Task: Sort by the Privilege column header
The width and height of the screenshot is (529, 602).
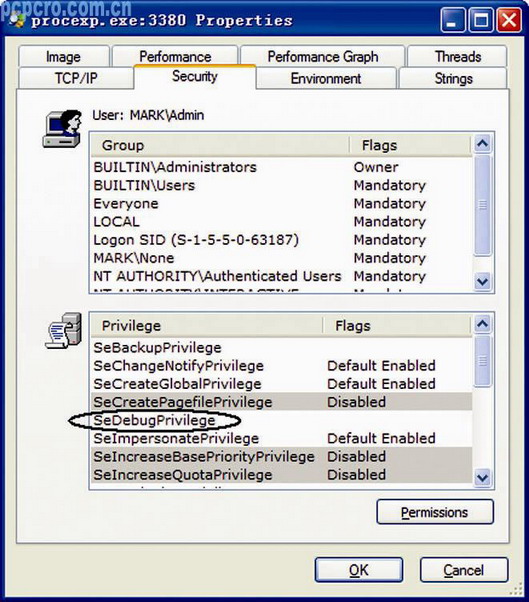Action: pos(207,326)
